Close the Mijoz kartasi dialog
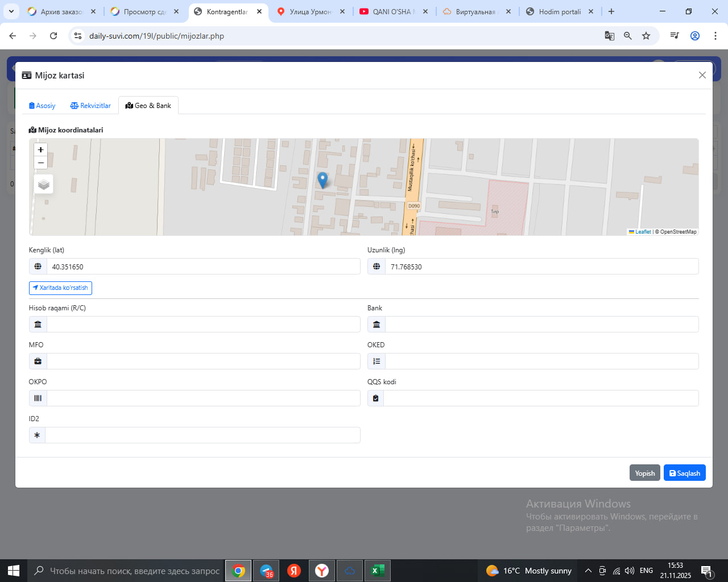 [x=702, y=75]
